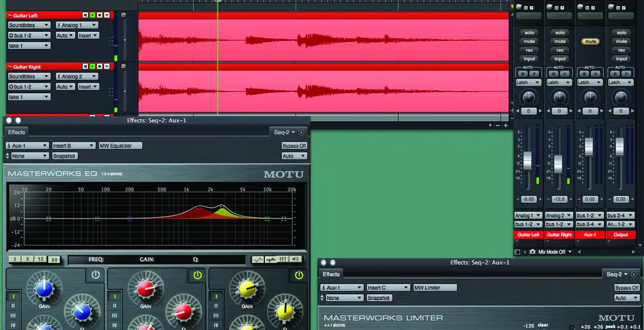Click the yellow band Gain knob
644x330 pixels.
tap(247, 289)
